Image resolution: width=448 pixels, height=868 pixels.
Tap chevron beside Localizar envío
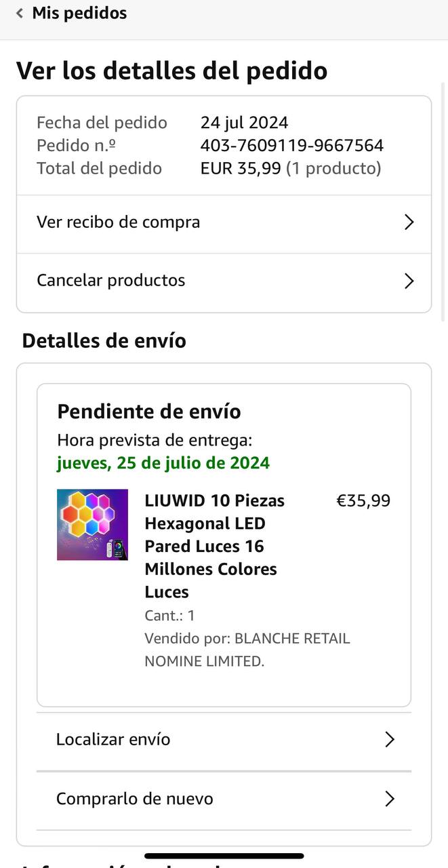[x=390, y=739]
